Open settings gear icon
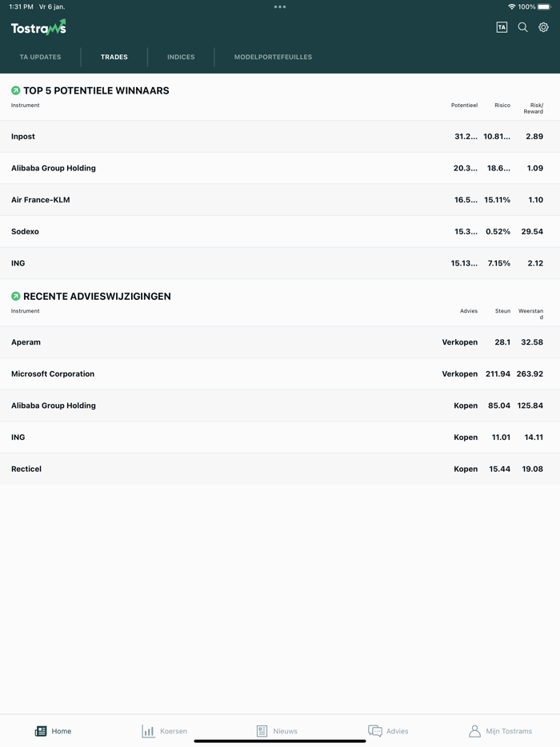560x747 pixels. (x=543, y=27)
